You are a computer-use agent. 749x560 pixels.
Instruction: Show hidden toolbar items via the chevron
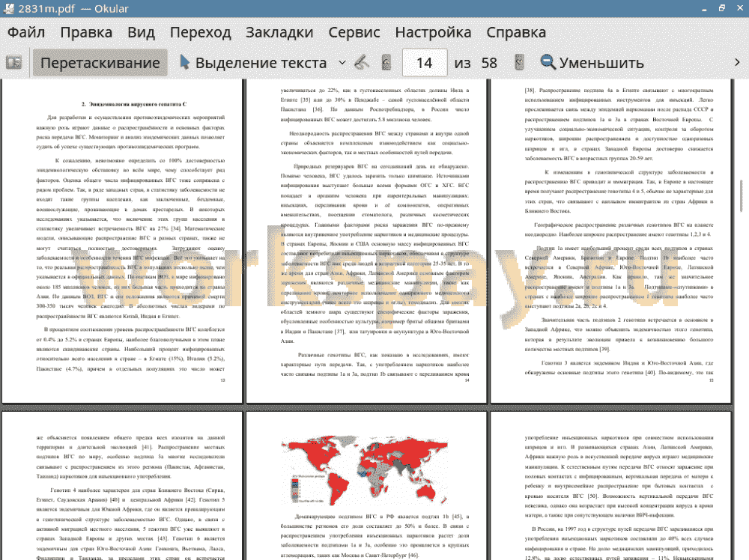[737, 63]
